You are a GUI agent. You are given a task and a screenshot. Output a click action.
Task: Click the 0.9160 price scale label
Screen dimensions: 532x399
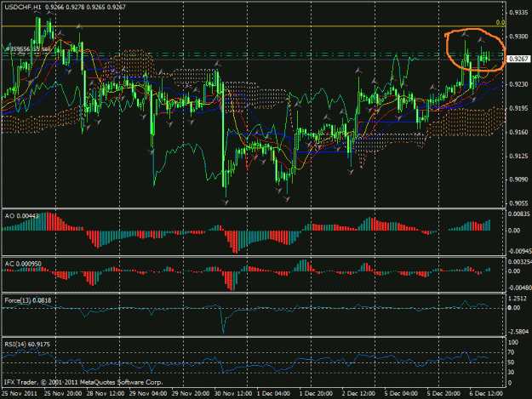tap(518, 132)
